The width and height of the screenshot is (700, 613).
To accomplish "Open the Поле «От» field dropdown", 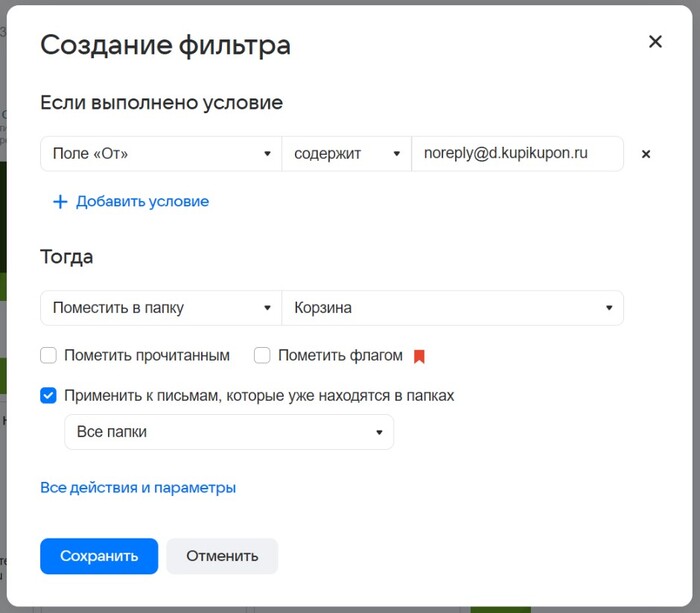I will [x=160, y=154].
